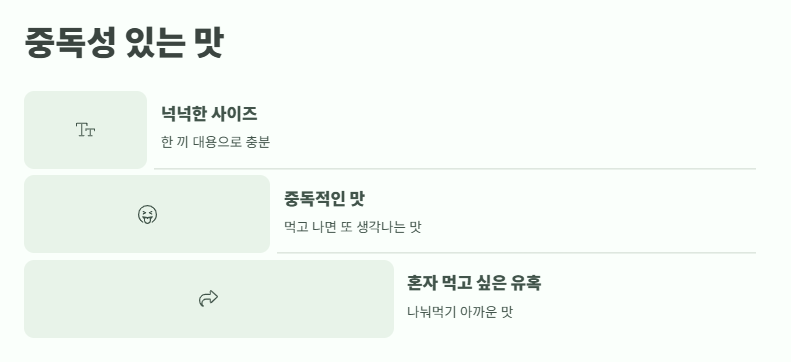Click the curved share arrow icon

pos(208,298)
